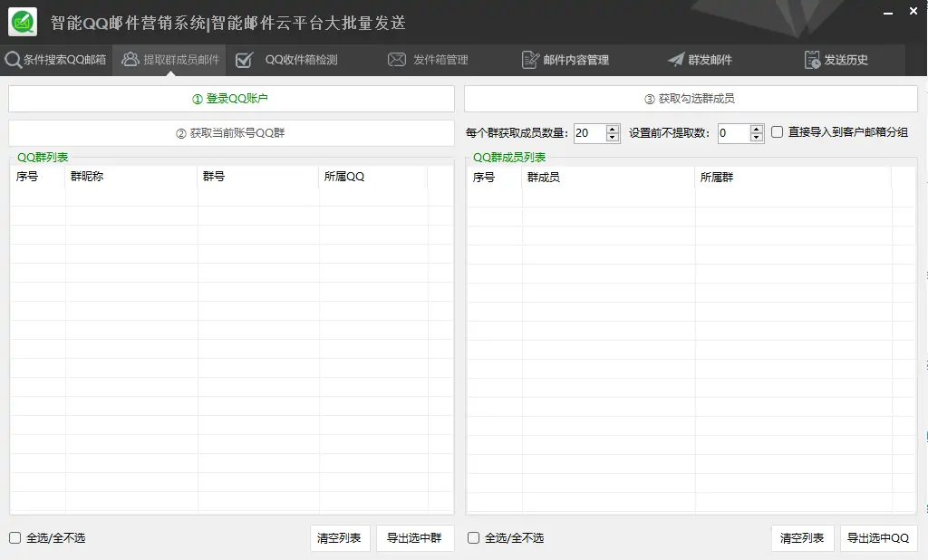Open the 邮件内容管理 tab
This screenshot has width=928, height=560.
tap(565, 60)
